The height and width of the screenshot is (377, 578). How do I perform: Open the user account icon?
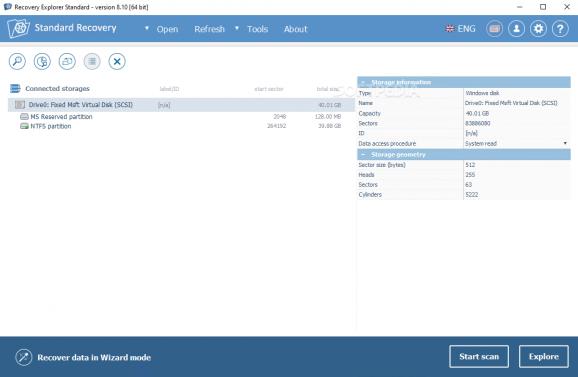(x=516, y=28)
